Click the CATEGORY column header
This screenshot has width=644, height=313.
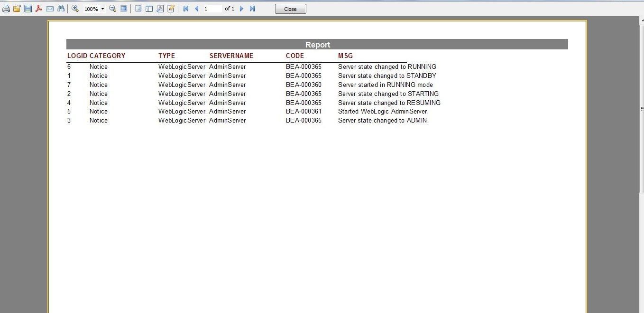pyautogui.click(x=107, y=56)
